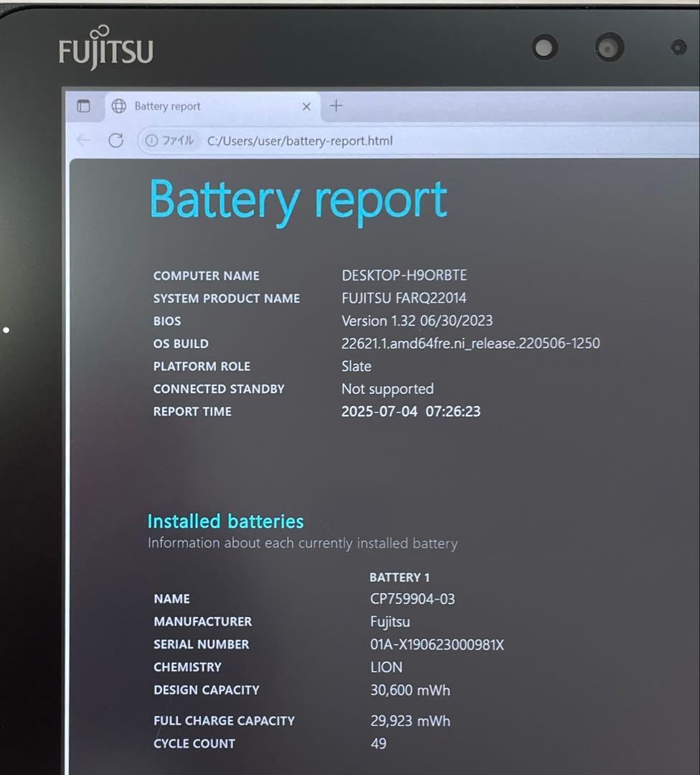Viewport: 700px width, 775px height.
Task: Click chemistry value LION
Action: (x=387, y=667)
